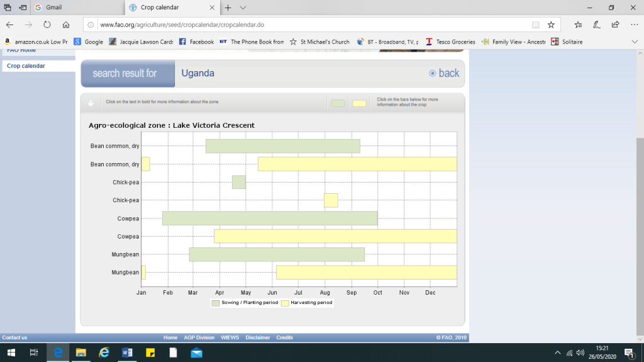Add page to favorites with star icon
This screenshot has height=362, width=644.
551,25
